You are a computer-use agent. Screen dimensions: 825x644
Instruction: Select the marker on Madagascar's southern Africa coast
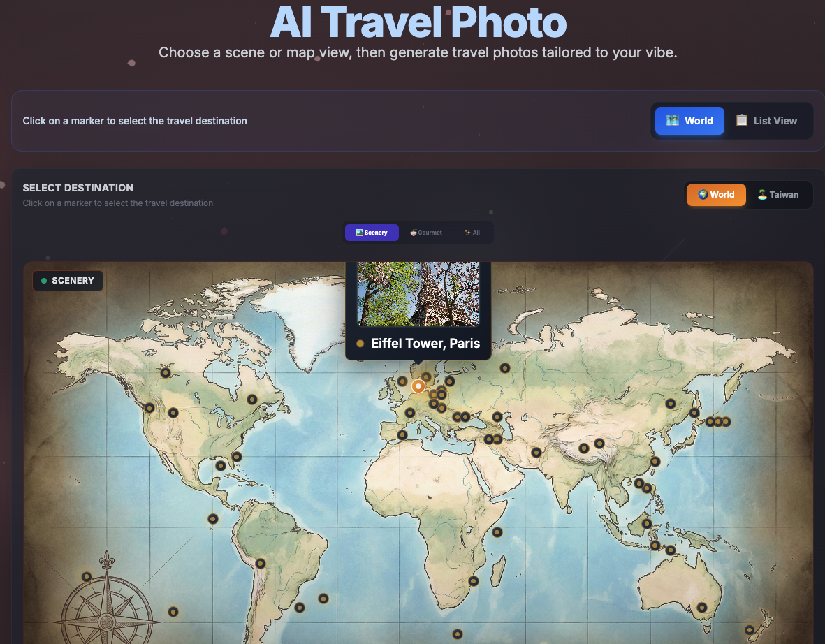click(474, 581)
